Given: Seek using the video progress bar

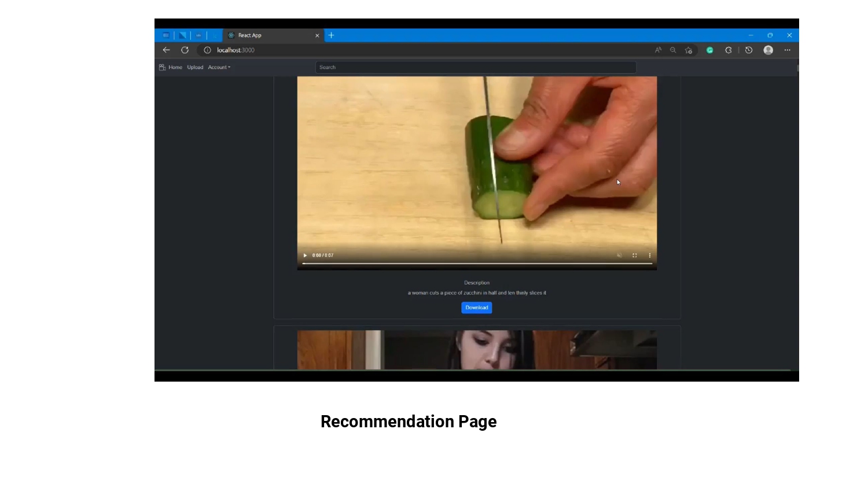Looking at the screenshot, I should (x=477, y=265).
